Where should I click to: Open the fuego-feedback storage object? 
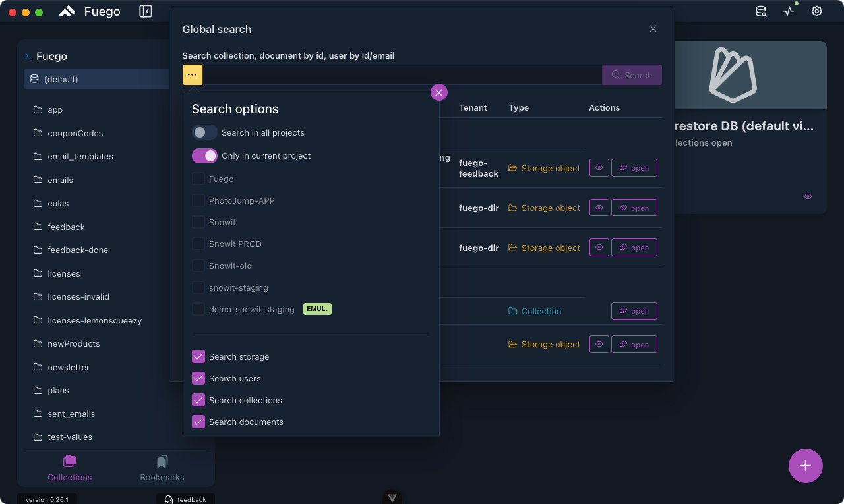coord(634,168)
